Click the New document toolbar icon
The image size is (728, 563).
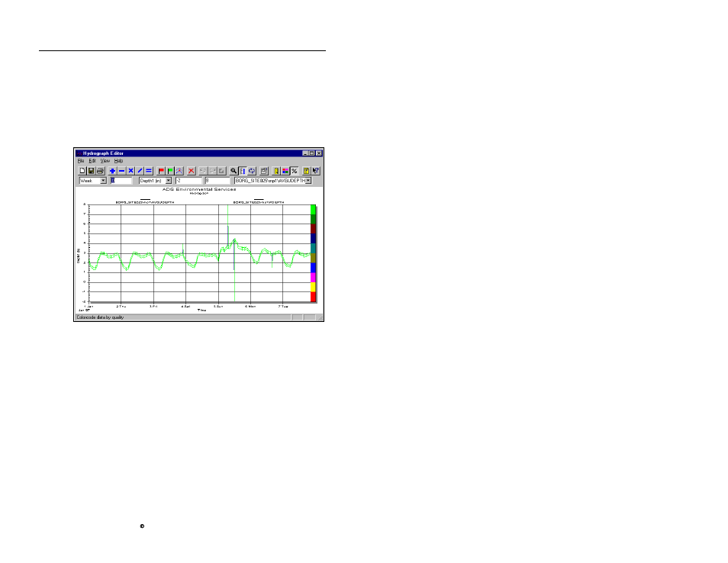point(82,171)
